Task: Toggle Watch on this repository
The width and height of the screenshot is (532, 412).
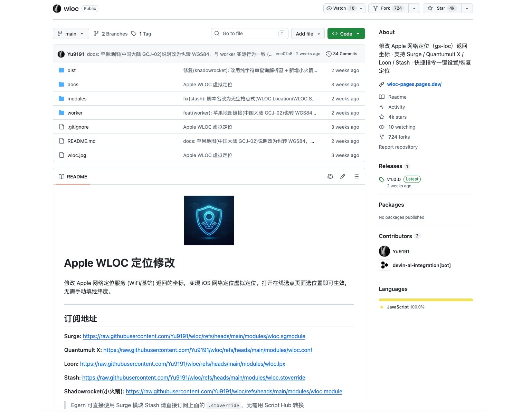Action: [341, 8]
